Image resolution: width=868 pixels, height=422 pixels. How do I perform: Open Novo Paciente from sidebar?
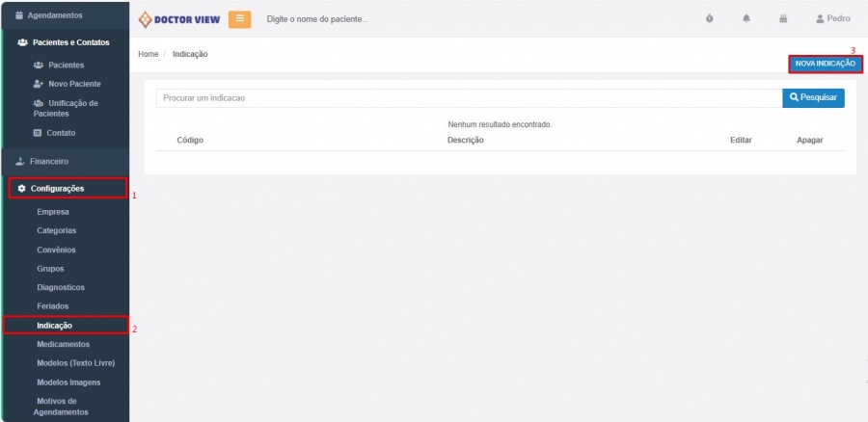pos(74,84)
